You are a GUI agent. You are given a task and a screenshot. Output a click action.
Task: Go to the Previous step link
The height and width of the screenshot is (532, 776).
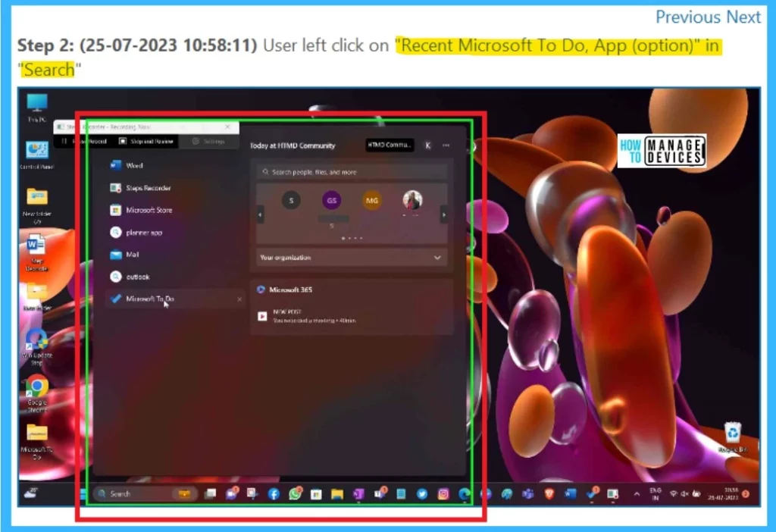[688, 17]
